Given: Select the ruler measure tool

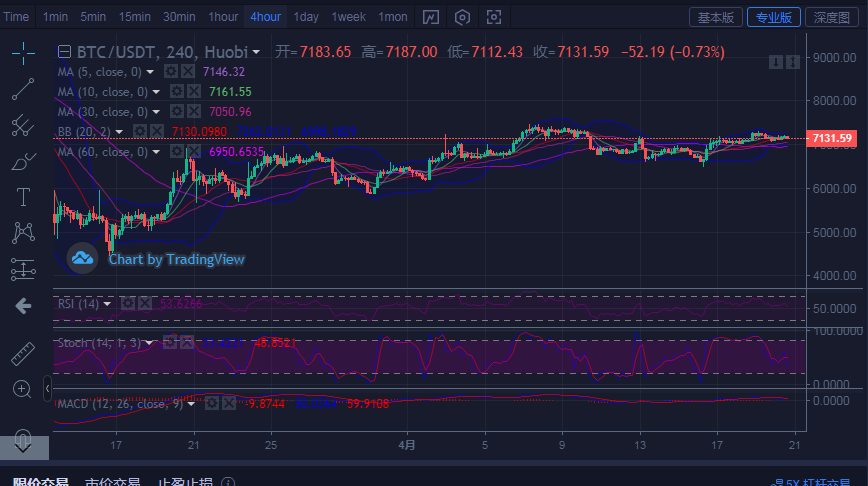Looking at the screenshot, I should pos(23,354).
